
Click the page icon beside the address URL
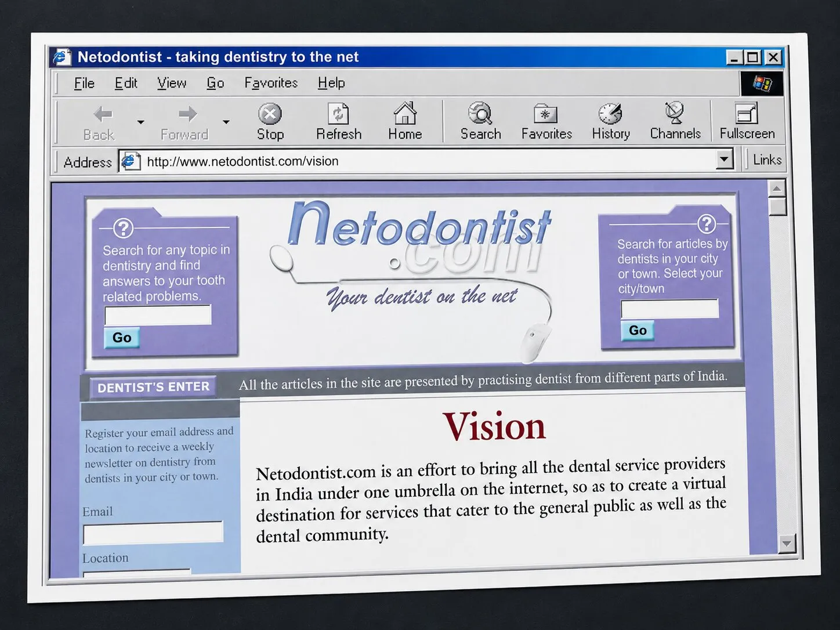pyautogui.click(x=130, y=161)
